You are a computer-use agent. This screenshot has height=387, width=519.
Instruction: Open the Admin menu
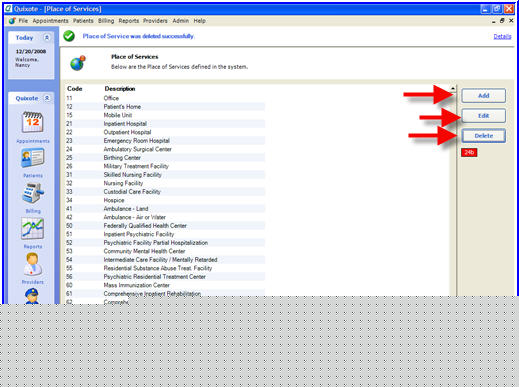coord(181,21)
